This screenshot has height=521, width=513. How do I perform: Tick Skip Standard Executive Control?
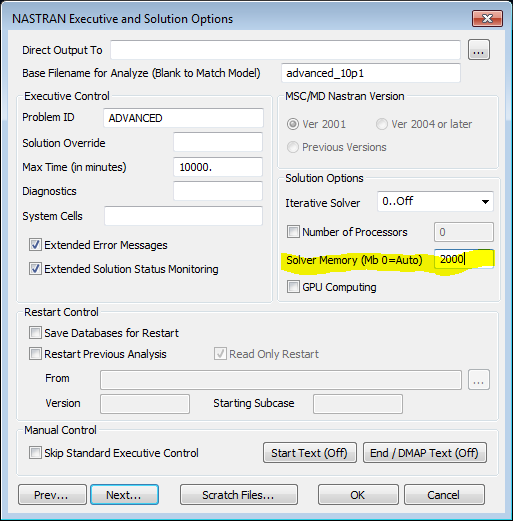click(35, 453)
